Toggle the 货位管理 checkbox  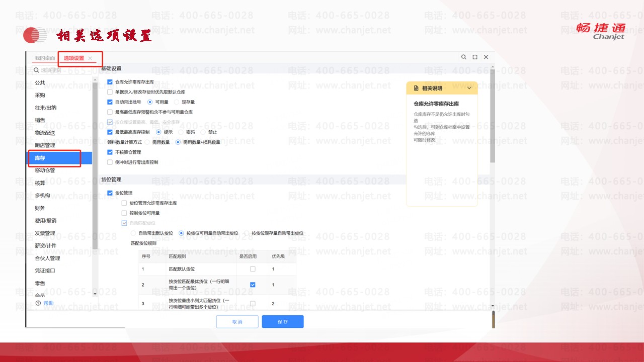pyautogui.click(x=110, y=193)
